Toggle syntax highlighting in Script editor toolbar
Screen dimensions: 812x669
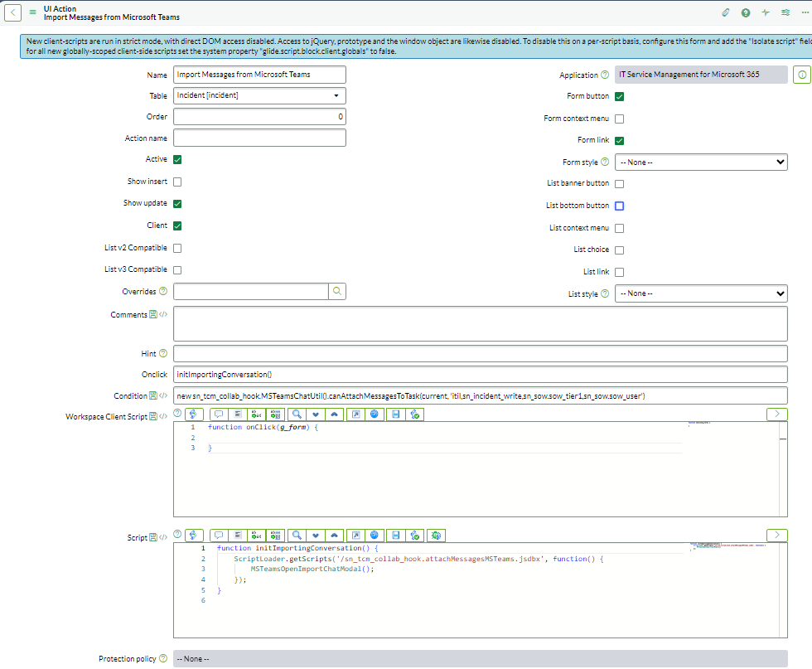point(193,536)
